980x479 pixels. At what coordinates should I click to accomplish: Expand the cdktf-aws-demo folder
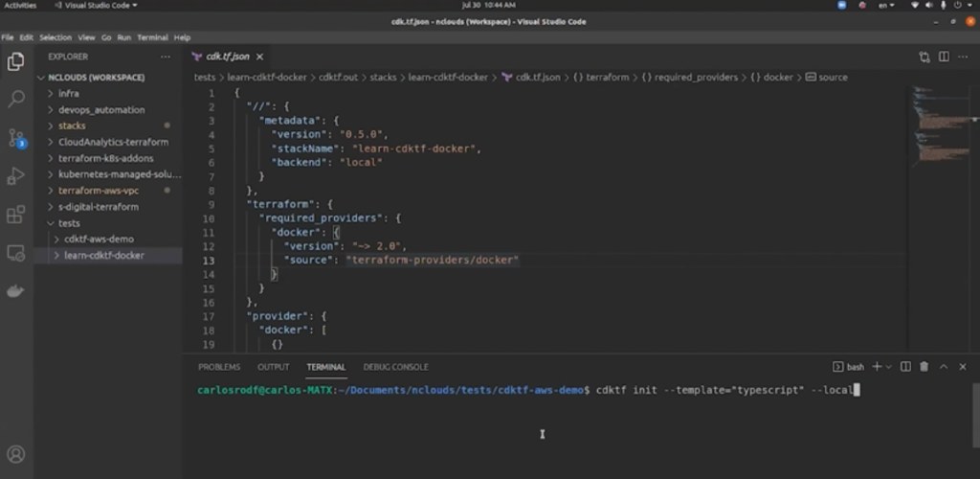(x=99, y=239)
